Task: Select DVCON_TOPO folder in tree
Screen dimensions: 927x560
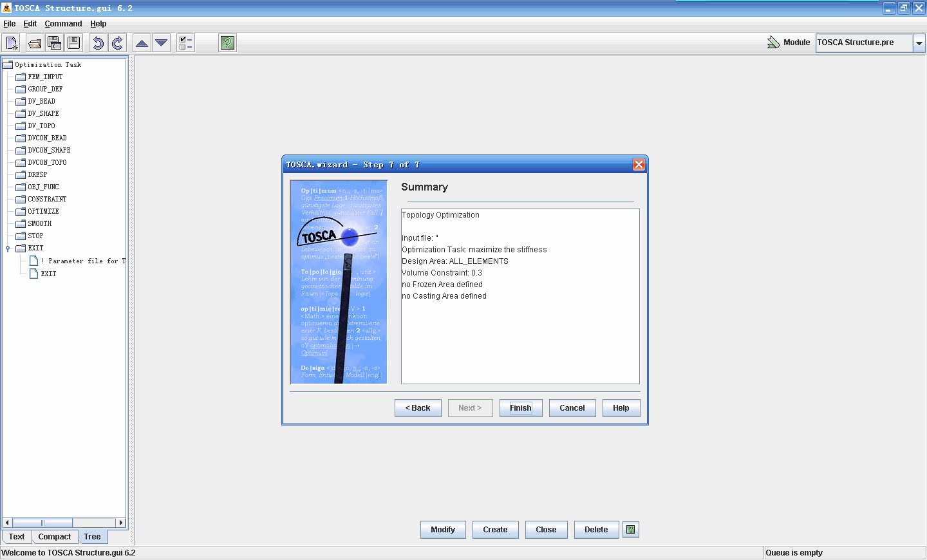Action: tap(41, 162)
